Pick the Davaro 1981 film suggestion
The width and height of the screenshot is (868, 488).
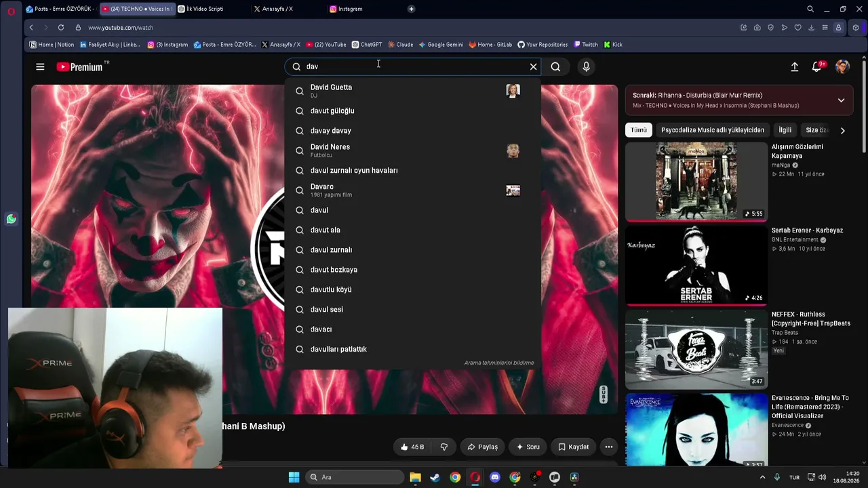point(412,190)
